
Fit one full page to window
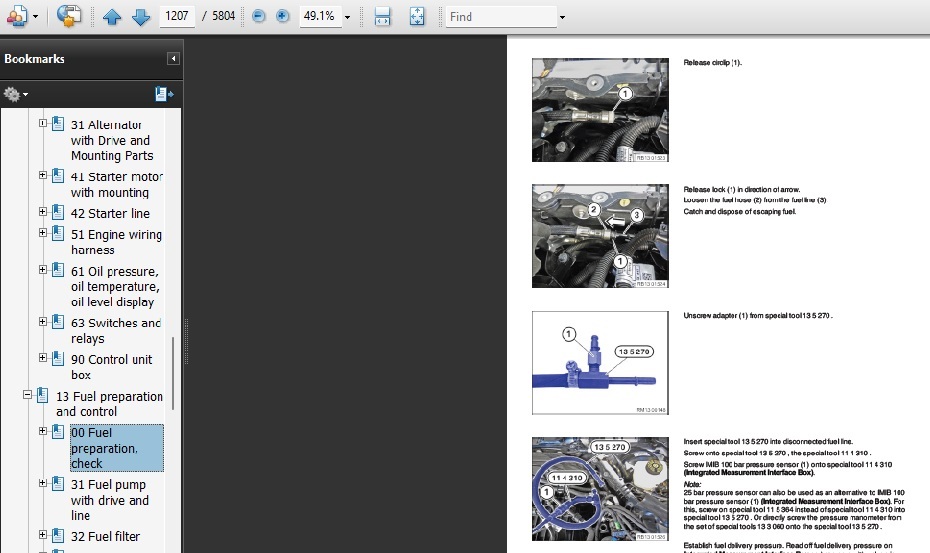(417, 17)
